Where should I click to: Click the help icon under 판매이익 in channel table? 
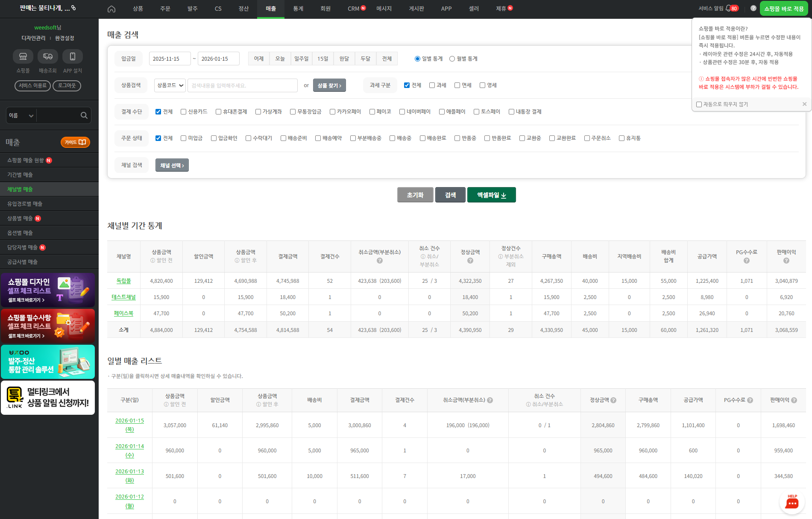786,261
